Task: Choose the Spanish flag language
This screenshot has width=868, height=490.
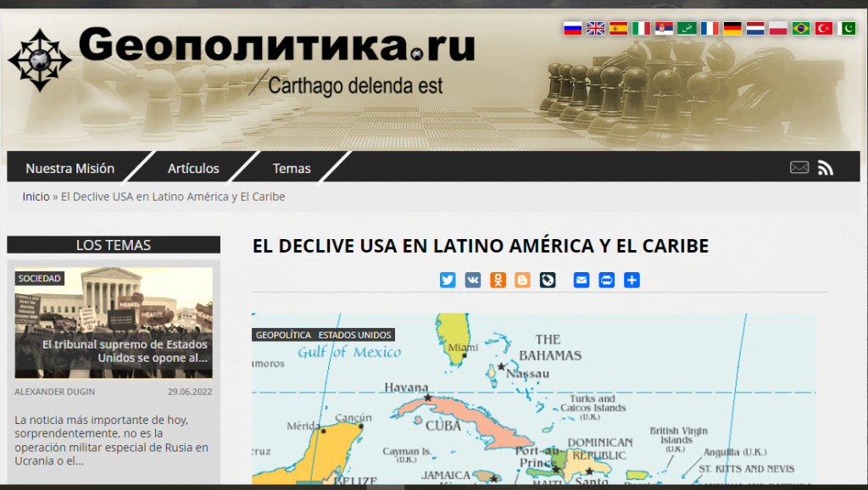Action: pyautogui.click(x=618, y=28)
